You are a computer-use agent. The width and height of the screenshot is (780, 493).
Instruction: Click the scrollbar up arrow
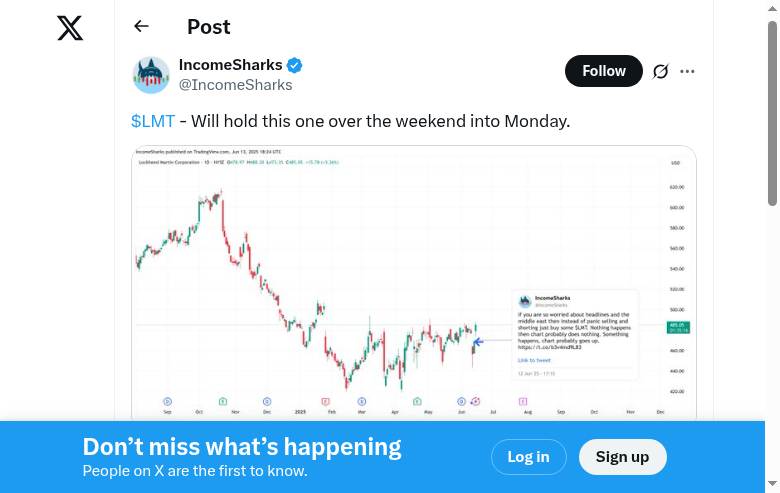[x=772, y=8]
